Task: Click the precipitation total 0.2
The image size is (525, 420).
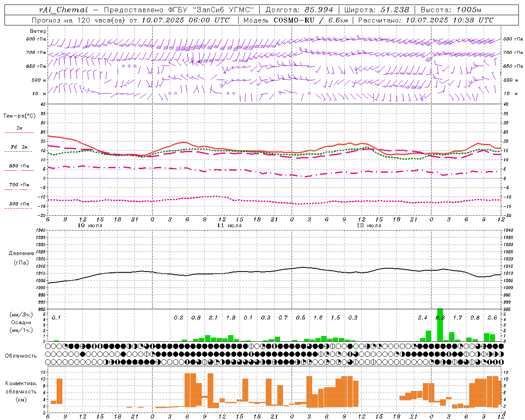Action: pos(178,317)
